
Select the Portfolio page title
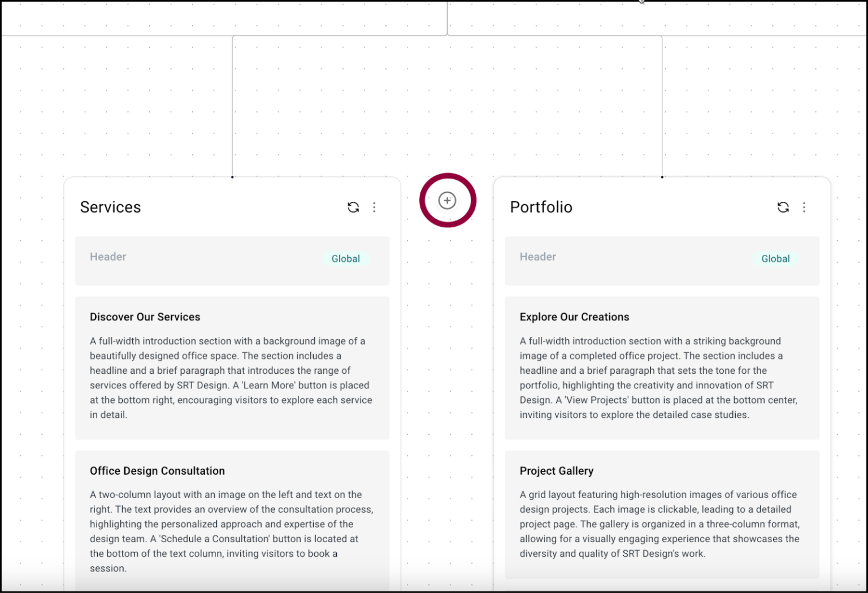pyautogui.click(x=541, y=207)
